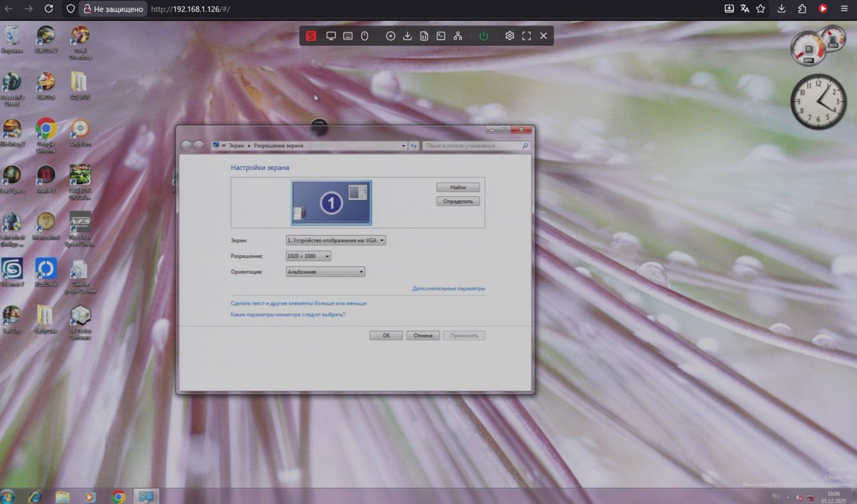Refresh the control panel address bar
The height and width of the screenshot is (504, 857).
point(414,145)
